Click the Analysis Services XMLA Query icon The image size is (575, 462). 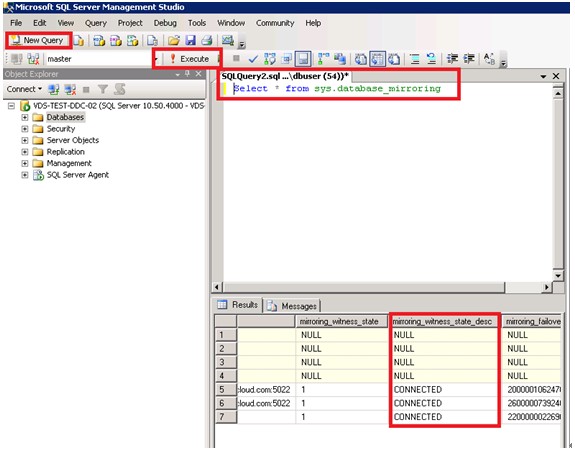click(x=132, y=40)
